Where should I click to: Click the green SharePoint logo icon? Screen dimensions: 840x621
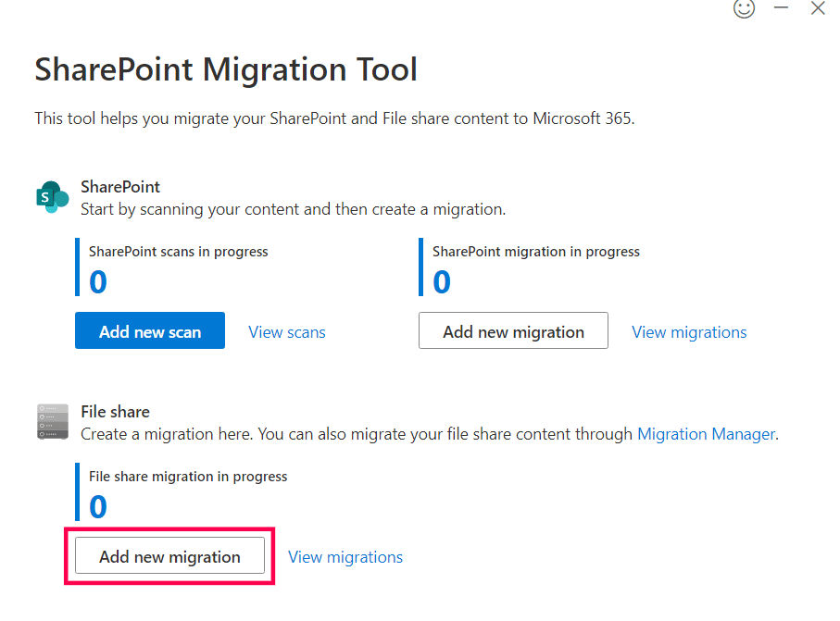(53, 197)
